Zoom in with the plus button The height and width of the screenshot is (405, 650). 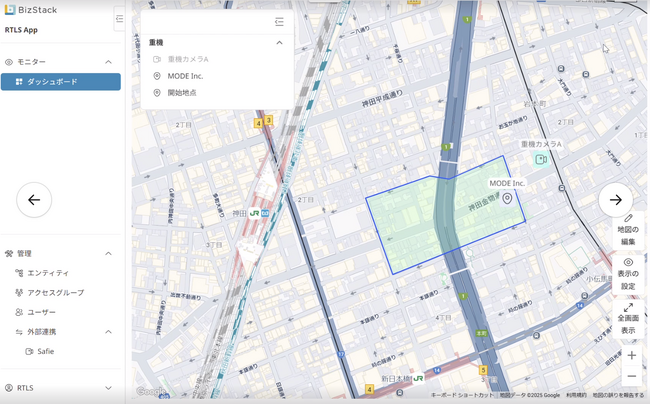click(632, 356)
